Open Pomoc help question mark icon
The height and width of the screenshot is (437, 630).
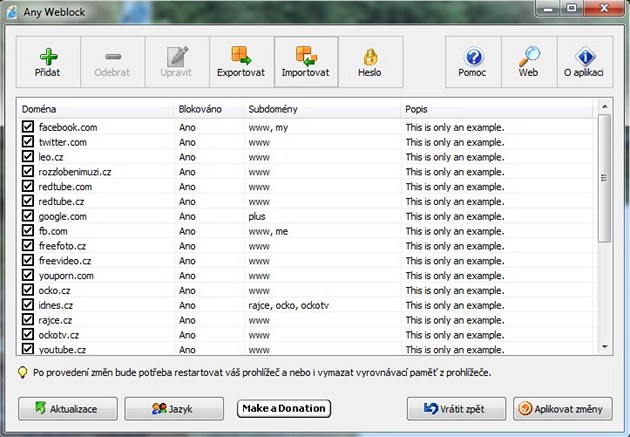click(x=474, y=57)
